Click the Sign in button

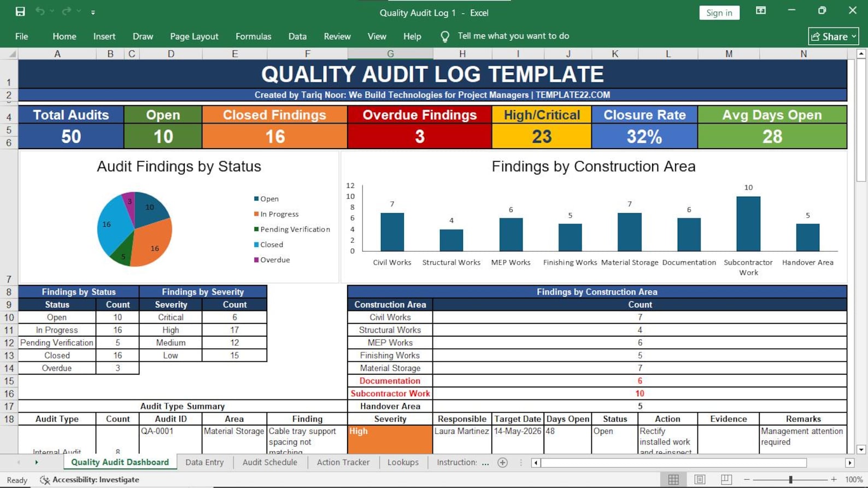[719, 13]
